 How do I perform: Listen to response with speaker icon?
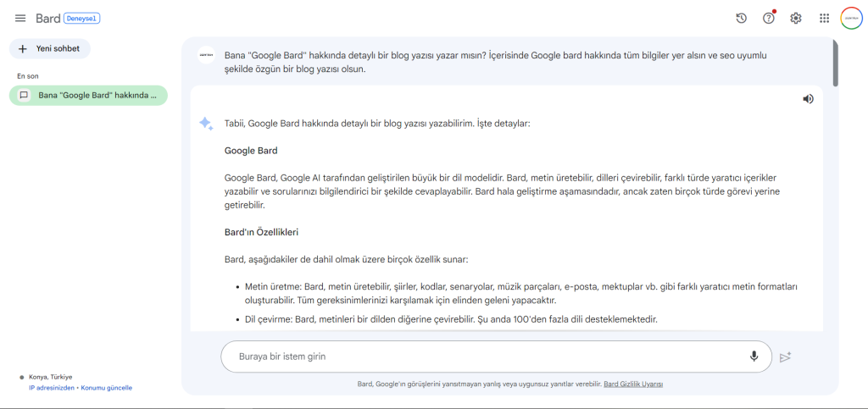coord(808,99)
